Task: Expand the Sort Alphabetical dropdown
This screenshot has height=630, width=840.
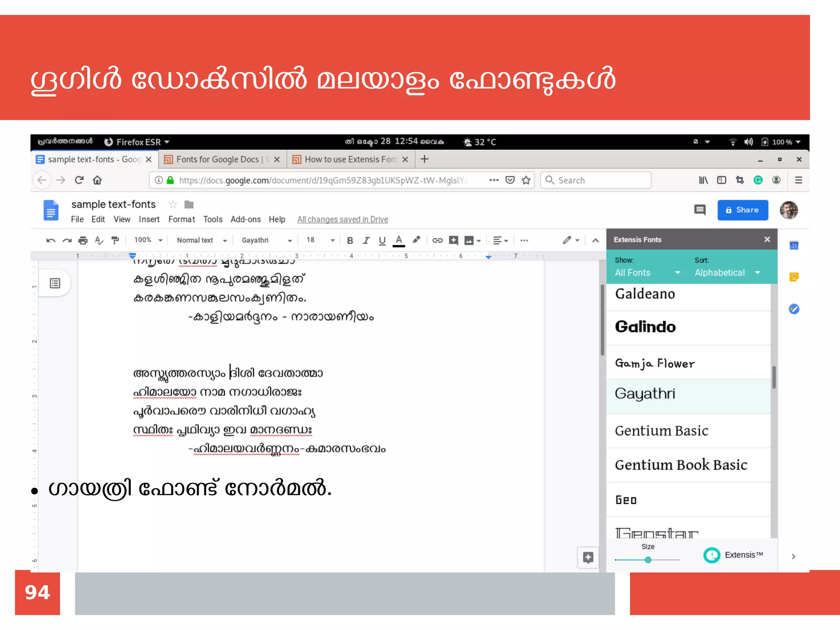Action: (727, 273)
